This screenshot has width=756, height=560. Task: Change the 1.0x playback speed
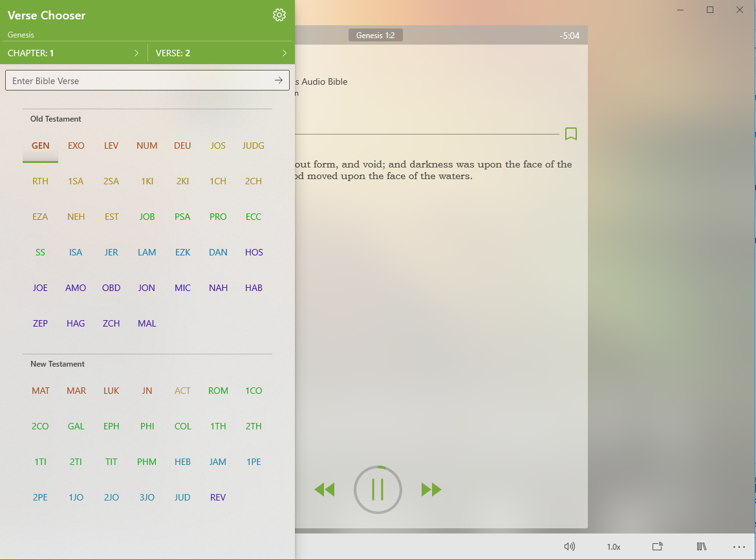pos(613,546)
